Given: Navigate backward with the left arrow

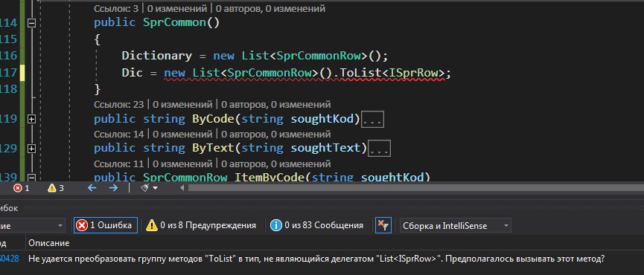Looking at the screenshot, I should (x=92, y=188).
